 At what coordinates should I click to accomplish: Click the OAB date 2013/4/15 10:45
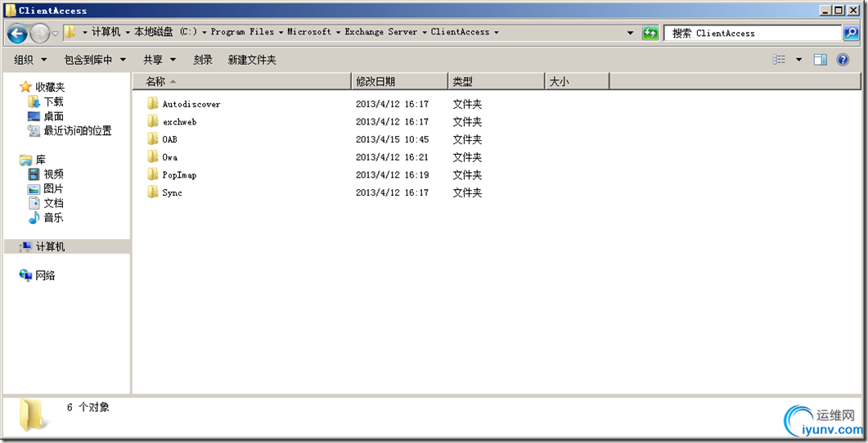tap(392, 139)
